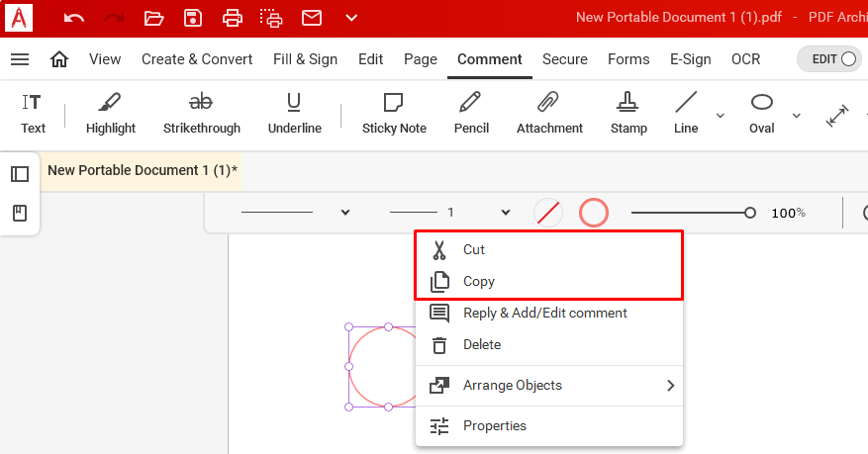Viewport: 868px width, 454px height.
Task: Select the Comment tab
Action: pyautogui.click(x=489, y=59)
